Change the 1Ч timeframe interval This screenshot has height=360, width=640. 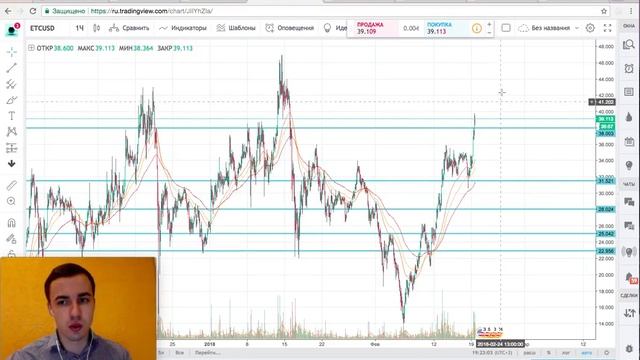(x=80, y=28)
